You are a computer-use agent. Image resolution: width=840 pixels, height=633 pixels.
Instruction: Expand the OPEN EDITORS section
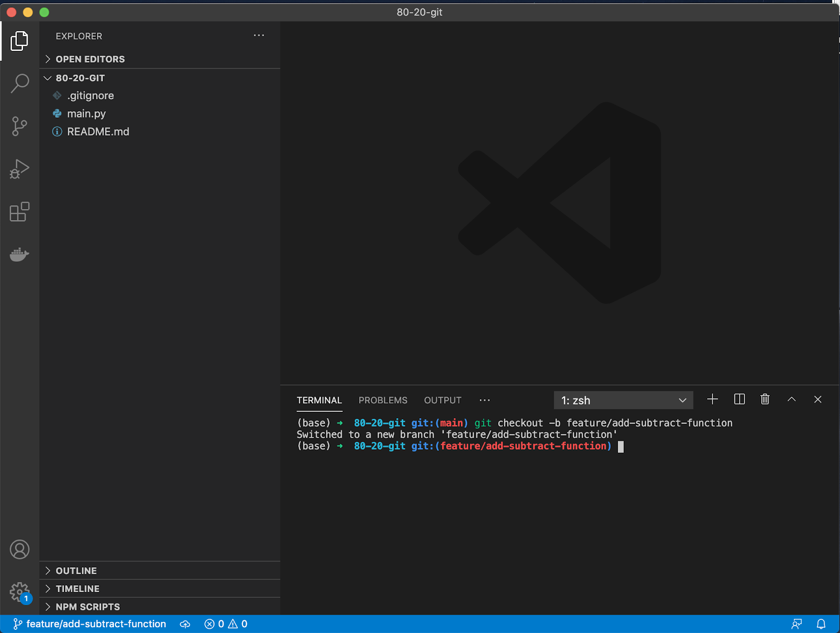tap(90, 59)
